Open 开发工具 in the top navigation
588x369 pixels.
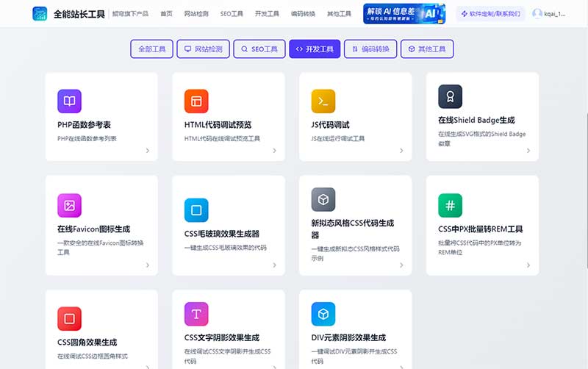tap(267, 14)
